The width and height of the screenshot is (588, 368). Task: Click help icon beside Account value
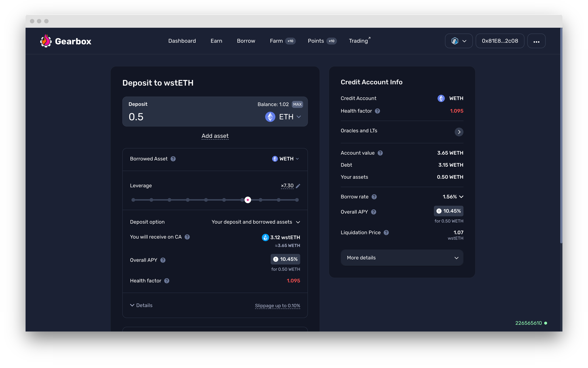tap(380, 153)
